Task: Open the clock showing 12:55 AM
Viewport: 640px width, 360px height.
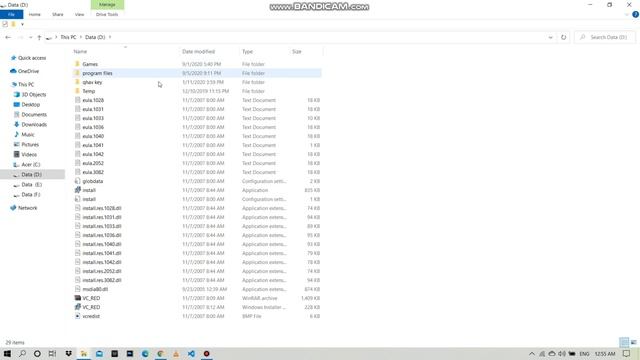Action: [605, 353]
